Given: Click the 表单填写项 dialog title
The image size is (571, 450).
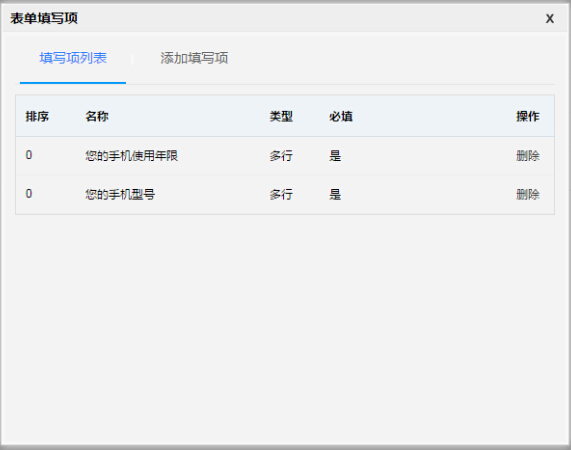Looking at the screenshot, I should [44, 18].
